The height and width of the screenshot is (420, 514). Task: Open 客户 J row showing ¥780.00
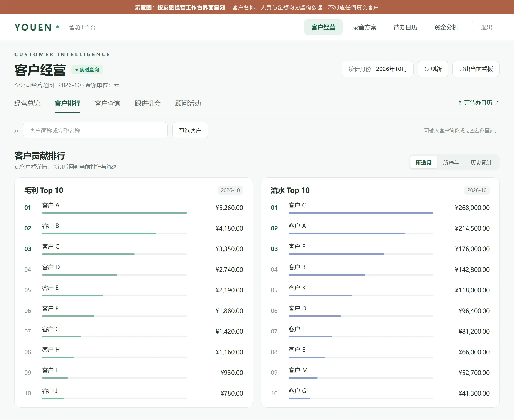click(134, 393)
